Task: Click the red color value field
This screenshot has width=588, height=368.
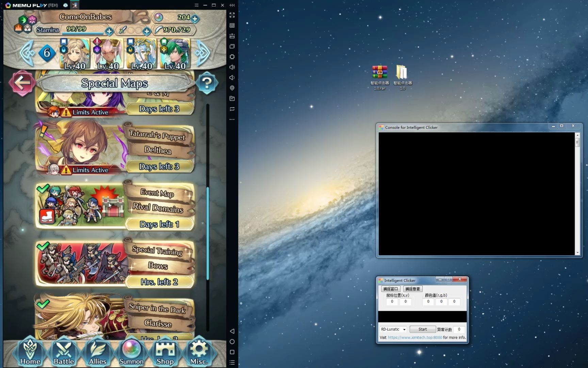Action: (428, 302)
